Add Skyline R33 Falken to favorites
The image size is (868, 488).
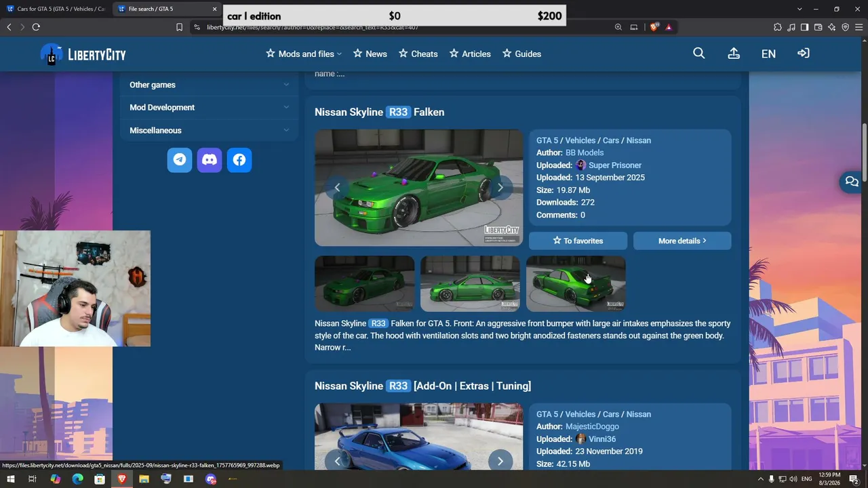[578, 241]
